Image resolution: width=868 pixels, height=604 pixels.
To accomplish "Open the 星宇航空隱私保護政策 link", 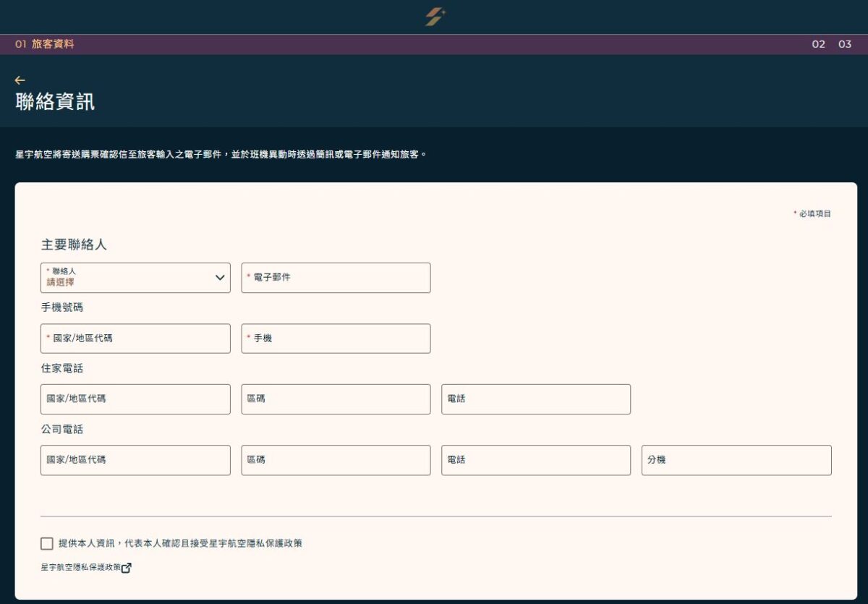I will 81,568.
